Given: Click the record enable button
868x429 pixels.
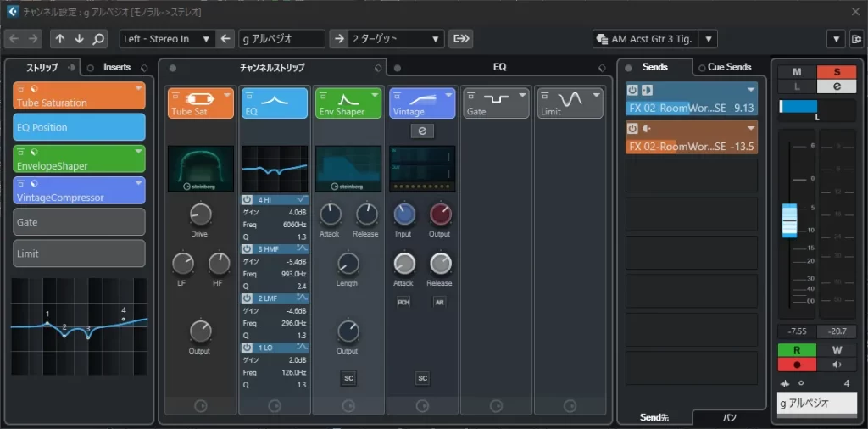Looking at the screenshot, I should [797, 365].
